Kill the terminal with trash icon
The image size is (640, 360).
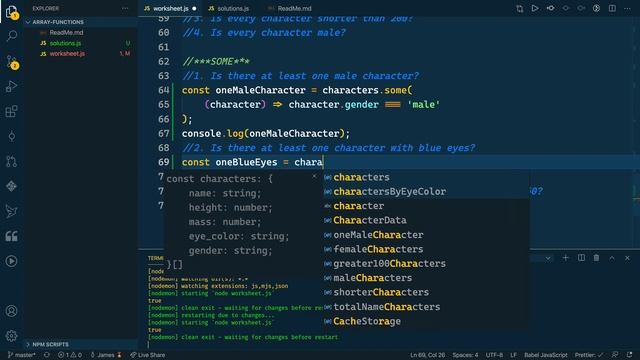(596, 258)
